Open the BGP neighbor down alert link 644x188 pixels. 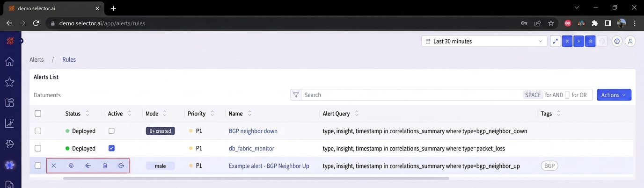tap(253, 131)
